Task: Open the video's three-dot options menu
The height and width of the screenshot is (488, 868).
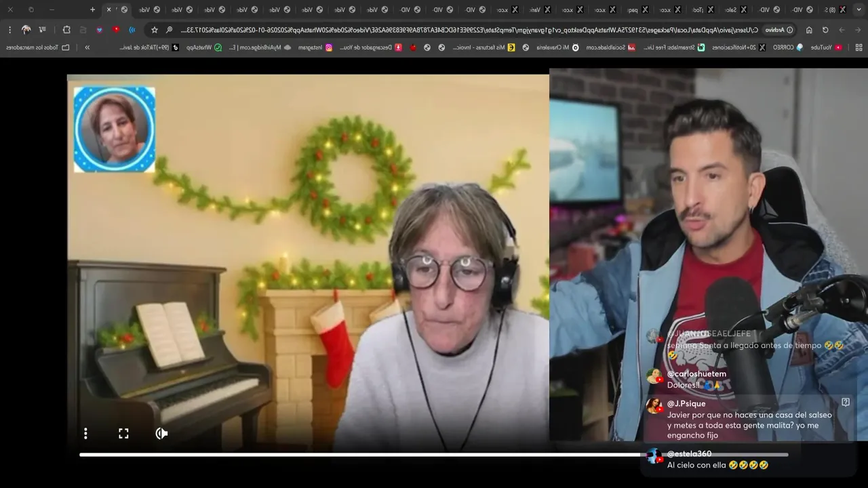Action: point(85,433)
